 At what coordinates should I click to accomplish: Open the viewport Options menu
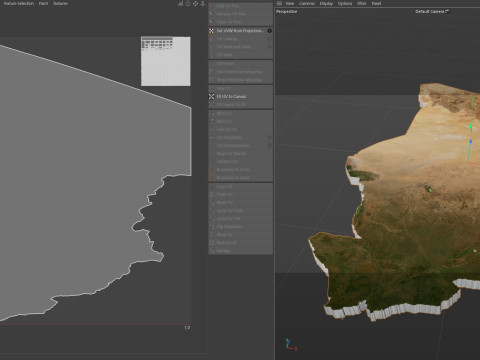click(x=345, y=3)
